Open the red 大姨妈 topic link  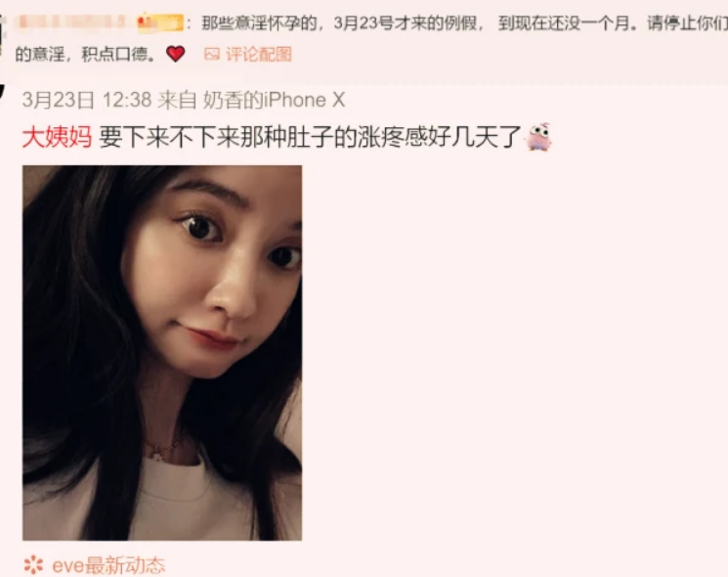(x=57, y=138)
